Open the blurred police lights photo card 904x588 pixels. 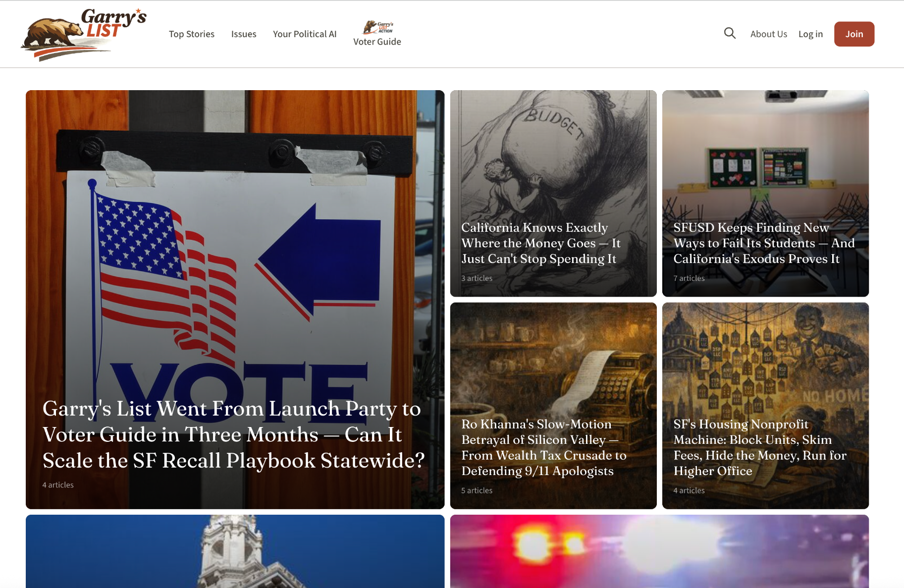click(659, 551)
